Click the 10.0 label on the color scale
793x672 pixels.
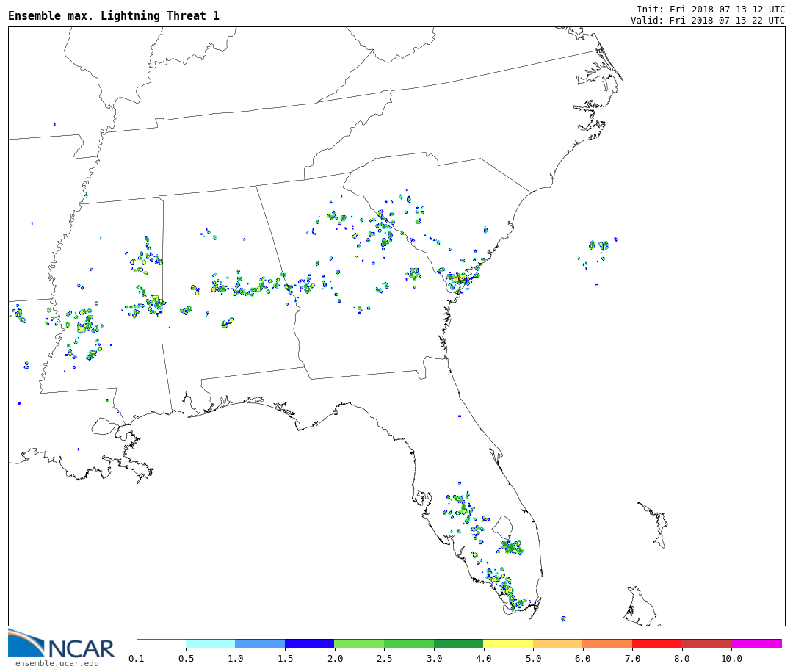[731, 659]
